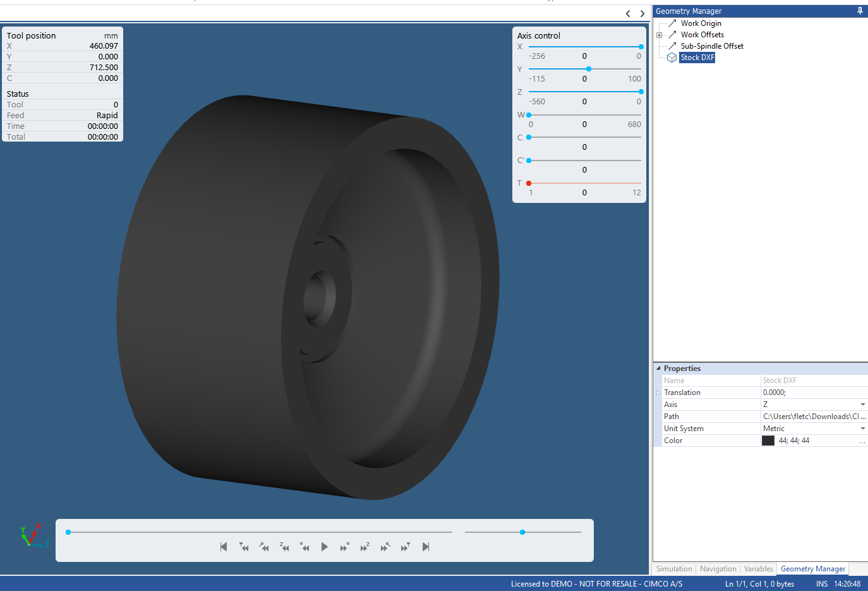Step forward to next tool change icon
This screenshot has width=868, height=591.
coord(405,547)
